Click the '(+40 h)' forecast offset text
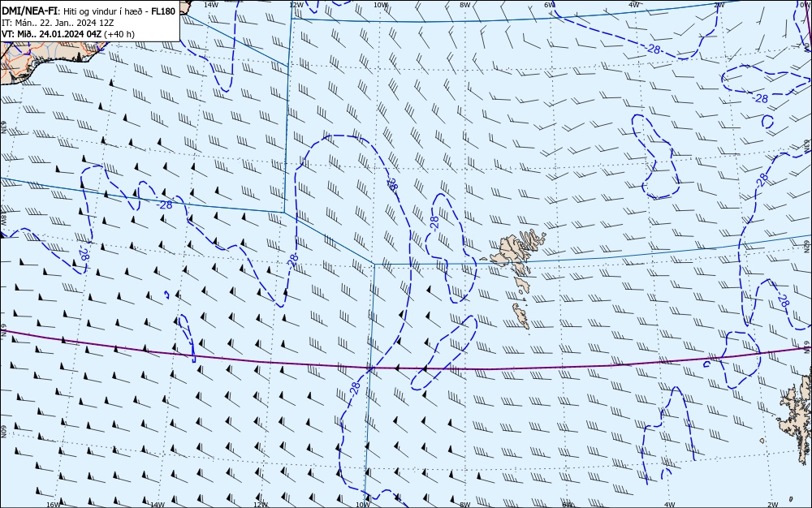The image size is (812, 508). 119,34
